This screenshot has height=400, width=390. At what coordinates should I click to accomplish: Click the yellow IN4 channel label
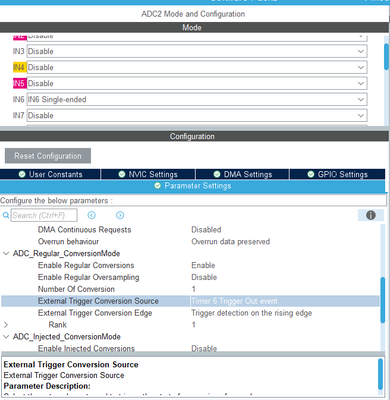(x=20, y=67)
